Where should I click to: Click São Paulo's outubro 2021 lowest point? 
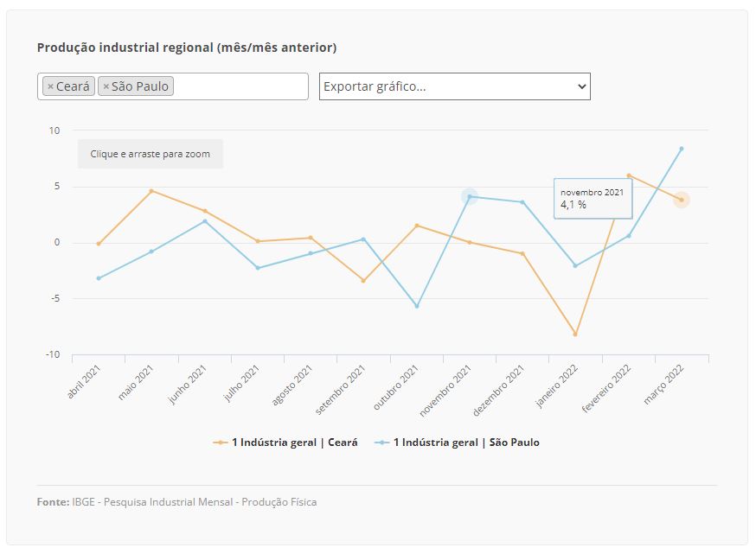(x=417, y=306)
